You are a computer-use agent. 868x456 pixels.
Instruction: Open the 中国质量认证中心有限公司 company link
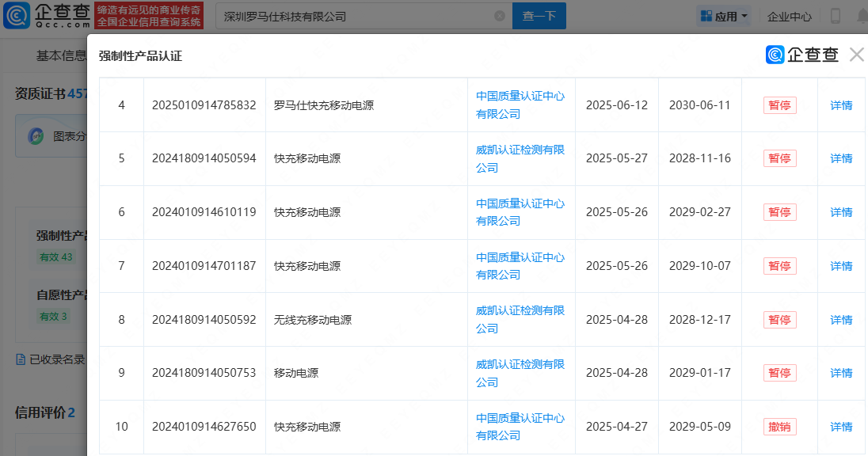pos(520,104)
